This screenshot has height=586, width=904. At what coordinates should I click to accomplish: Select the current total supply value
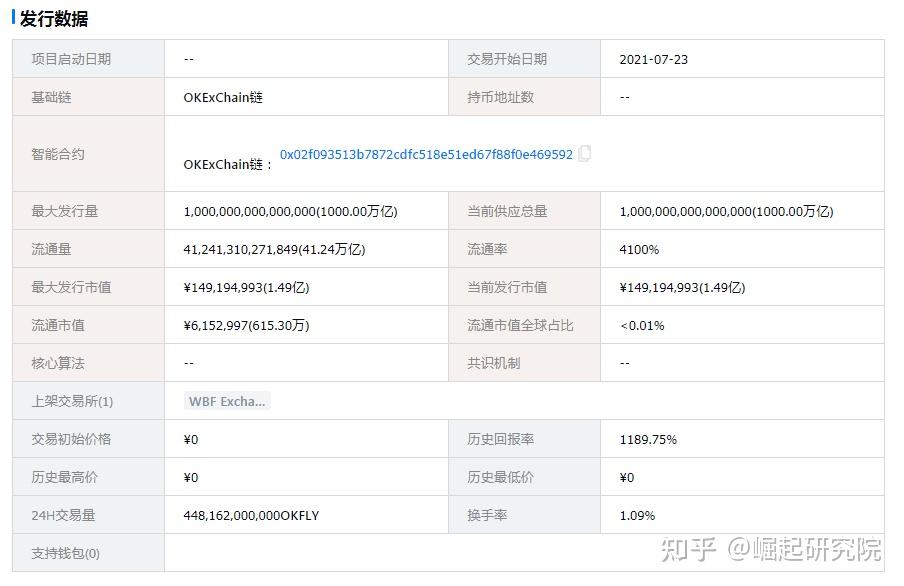[726, 212]
